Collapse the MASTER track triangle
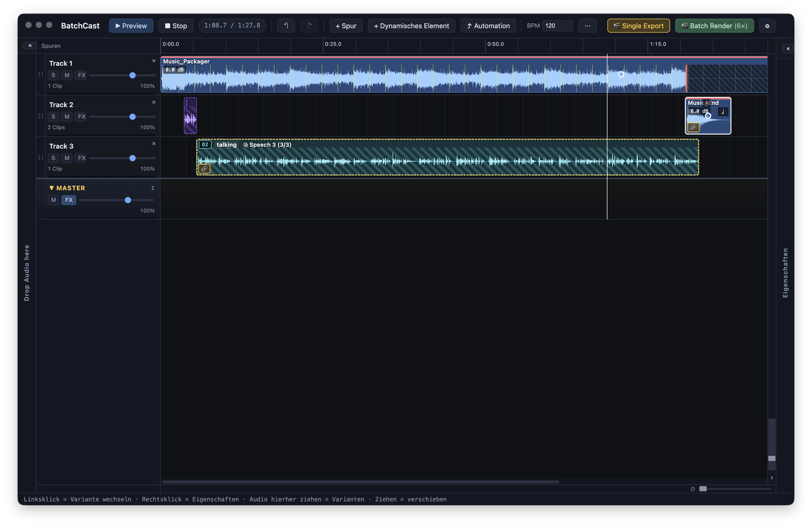This screenshot has width=812, height=527. pyautogui.click(x=52, y=188)
